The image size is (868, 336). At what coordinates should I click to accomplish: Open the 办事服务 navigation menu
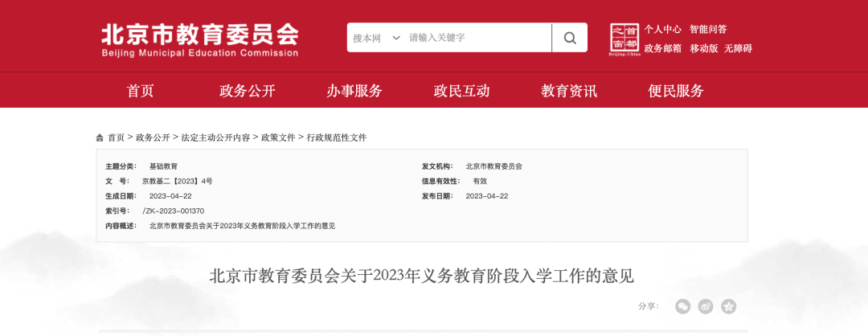click(354, 91)
